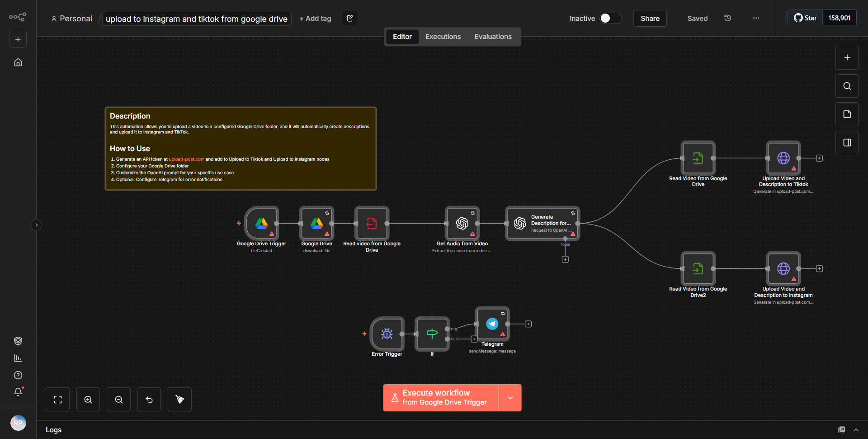This screenshot has height=439, width=868.
Task: Switch to the Evaluations tab
Action: 493,37
